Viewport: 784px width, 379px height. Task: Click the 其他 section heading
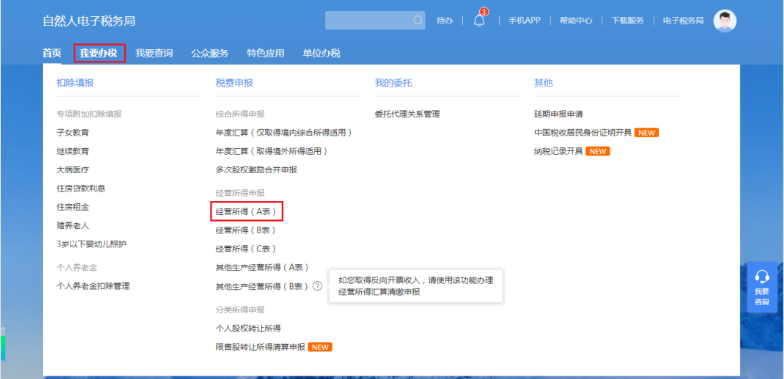click(x=543, y=83)
